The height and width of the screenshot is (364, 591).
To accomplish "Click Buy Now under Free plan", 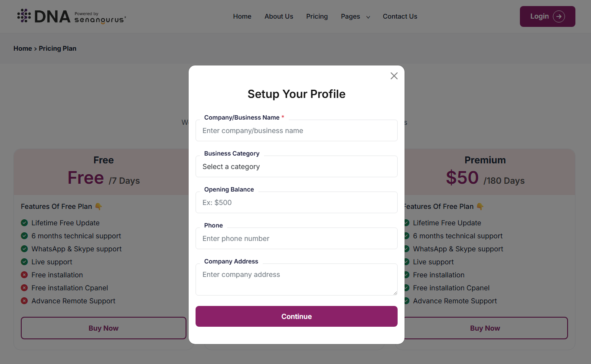I will click(103, 328).
